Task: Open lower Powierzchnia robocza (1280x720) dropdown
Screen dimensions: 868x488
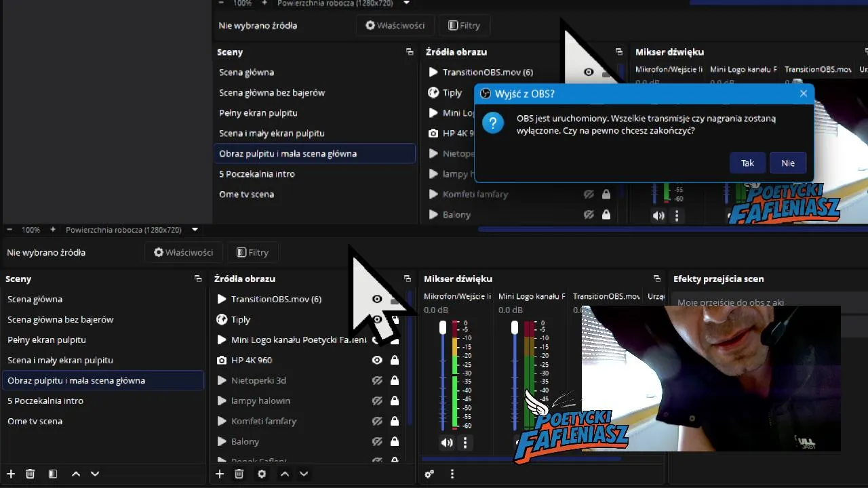Action: pos(195,230)
